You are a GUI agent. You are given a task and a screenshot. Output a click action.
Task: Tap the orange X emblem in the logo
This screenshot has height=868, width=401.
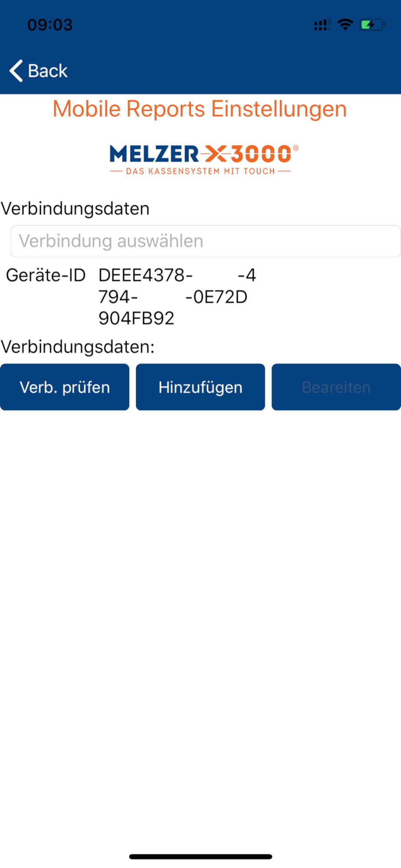pyautogui.click(x=215, y=154)
